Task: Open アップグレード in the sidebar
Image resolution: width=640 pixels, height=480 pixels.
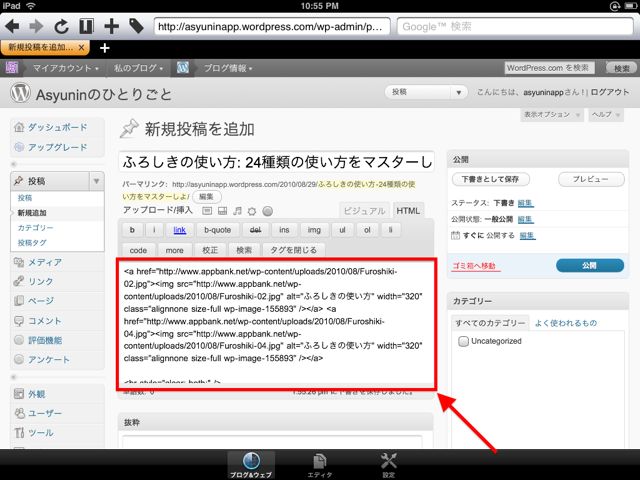Action: pyautogui.click(x=58, y=147)
